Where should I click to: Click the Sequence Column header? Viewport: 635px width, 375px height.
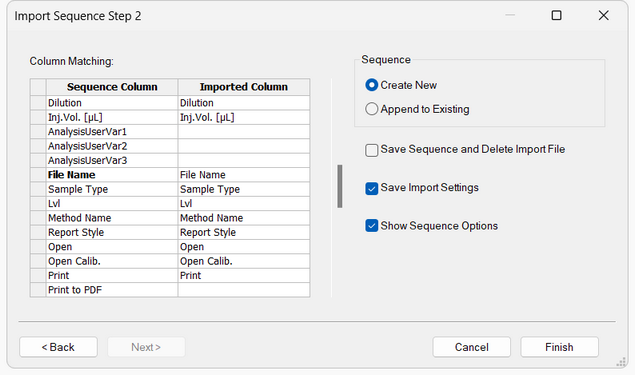112,87
